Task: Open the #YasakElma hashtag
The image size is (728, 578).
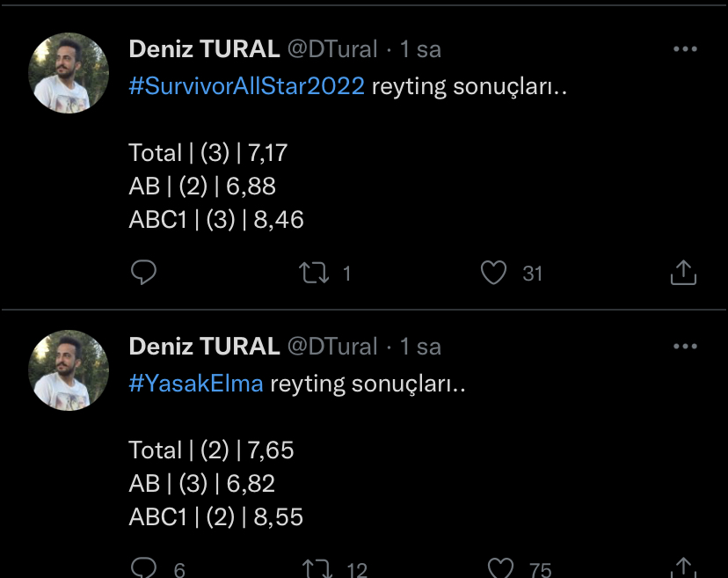Action: point(196,384)
